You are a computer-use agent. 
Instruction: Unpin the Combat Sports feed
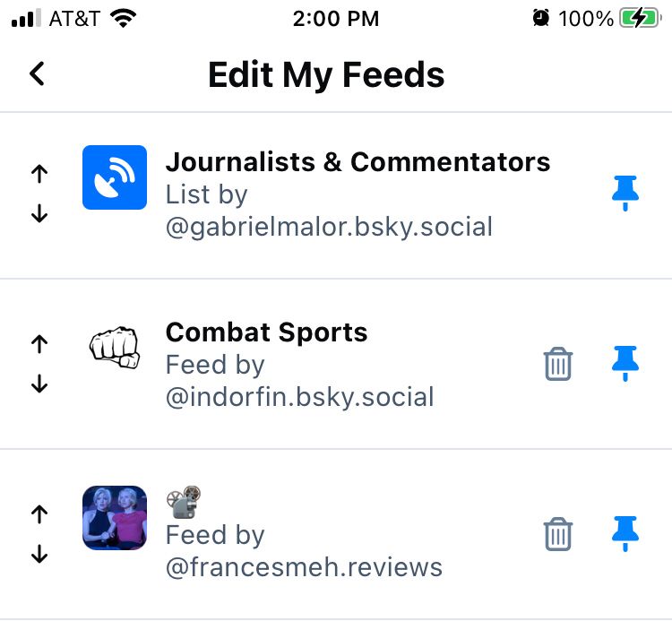[625, 363]
